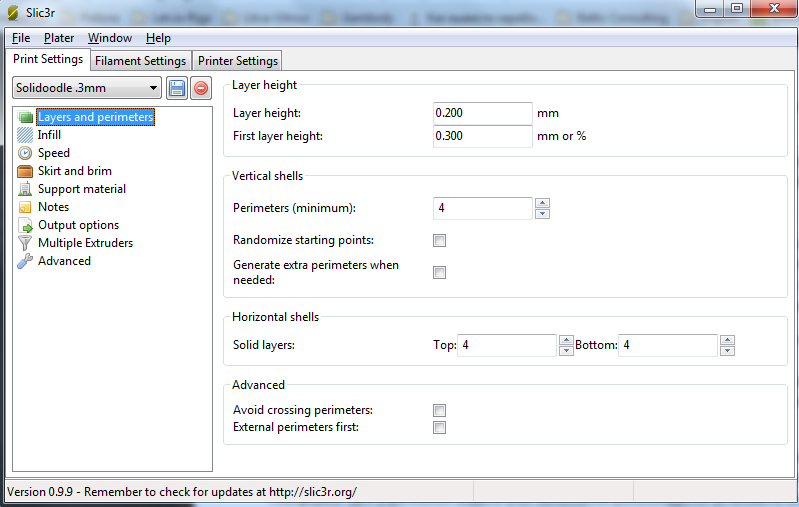Enable Randomize starting points checkbox
Screen dimensions: 799x507
(440, 241)
